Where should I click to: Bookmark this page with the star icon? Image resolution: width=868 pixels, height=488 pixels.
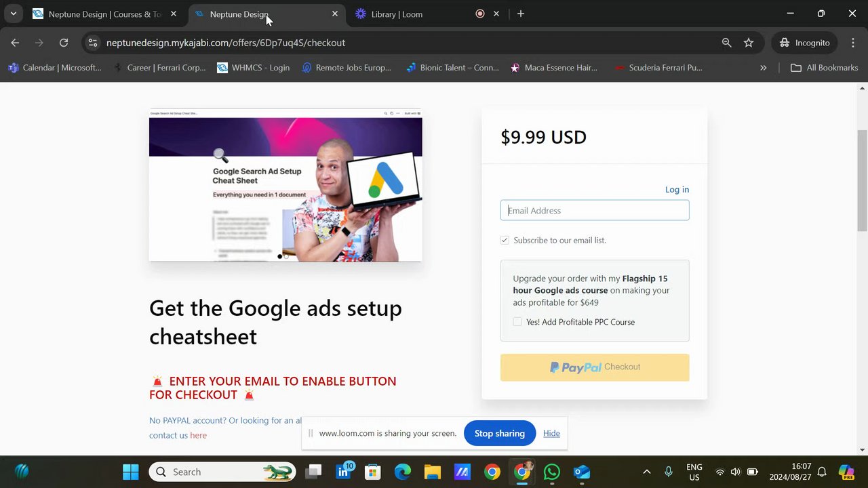[x=749, y=43]
